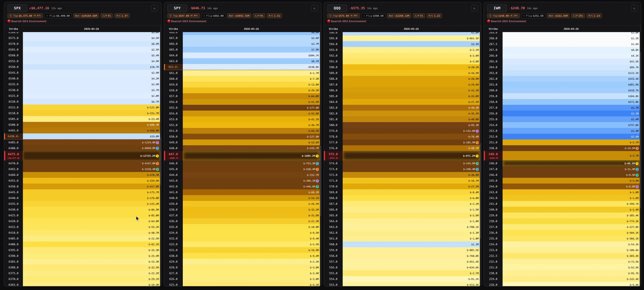Click rank 5 badge on SPX 6485.0 row
The height and width of the screenshot is (290, 644).
coord(157,142)
